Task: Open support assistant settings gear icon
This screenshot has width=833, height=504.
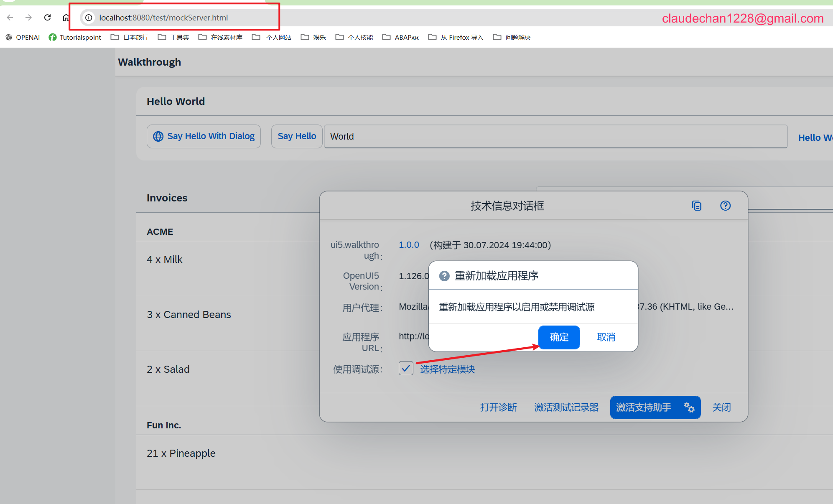Action: (689, 407)
